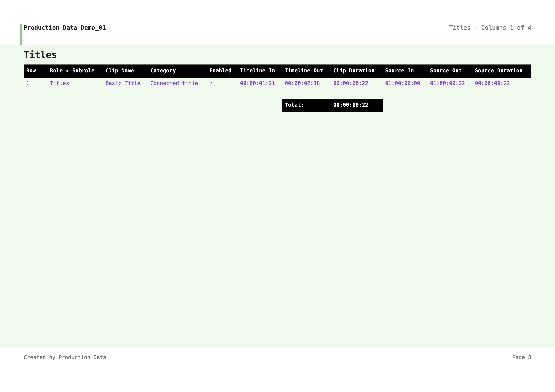Click the 'Timeline Out' column header
Image resolution: width=555 pixels, height=392 pixels.
pos(304,71)
